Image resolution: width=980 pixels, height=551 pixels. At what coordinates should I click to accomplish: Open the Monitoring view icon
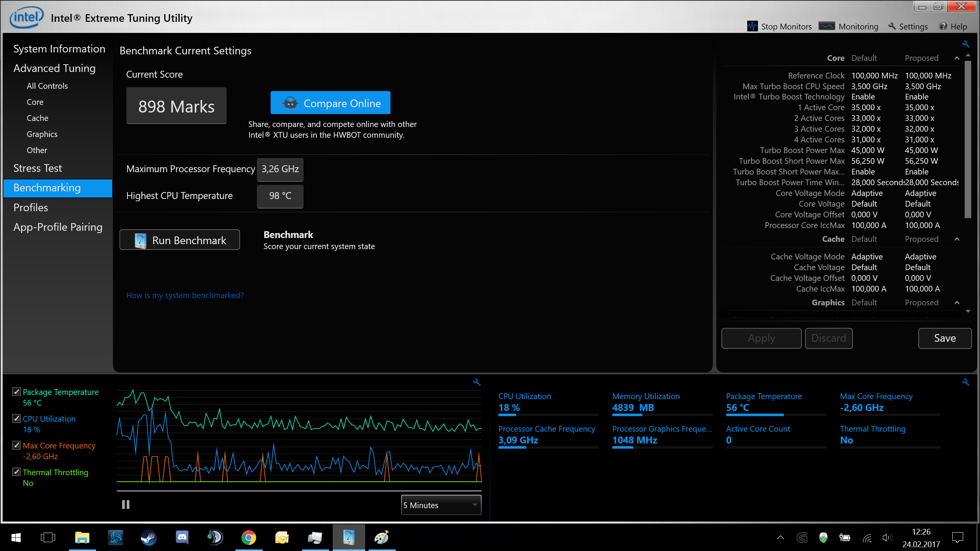(x=827, y=26)
